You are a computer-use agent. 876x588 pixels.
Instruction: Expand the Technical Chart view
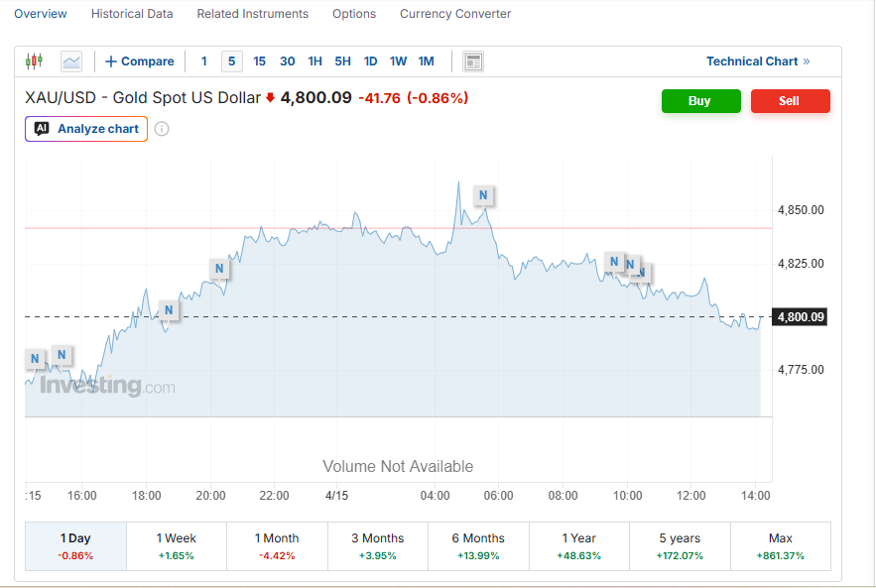point(757,61)
